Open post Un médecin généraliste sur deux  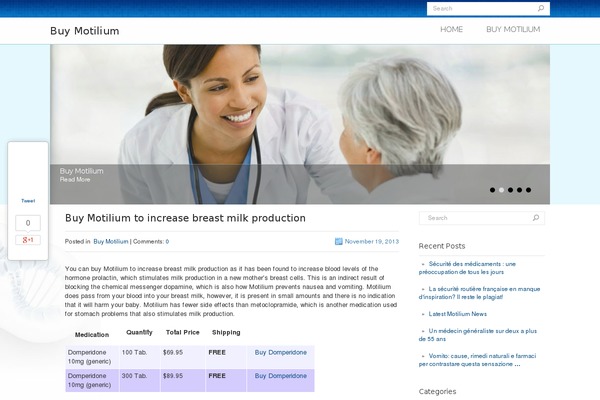pos(478,335)
